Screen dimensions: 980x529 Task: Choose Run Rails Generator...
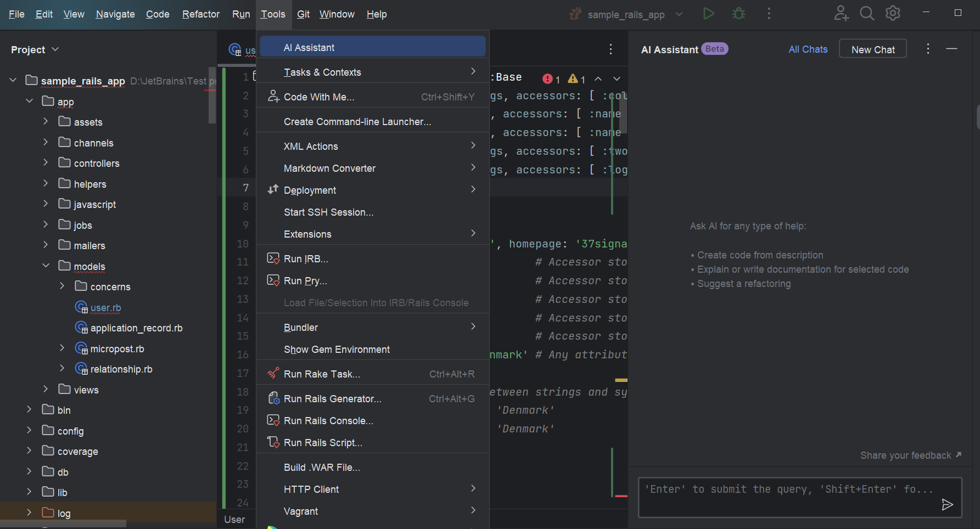373,398
